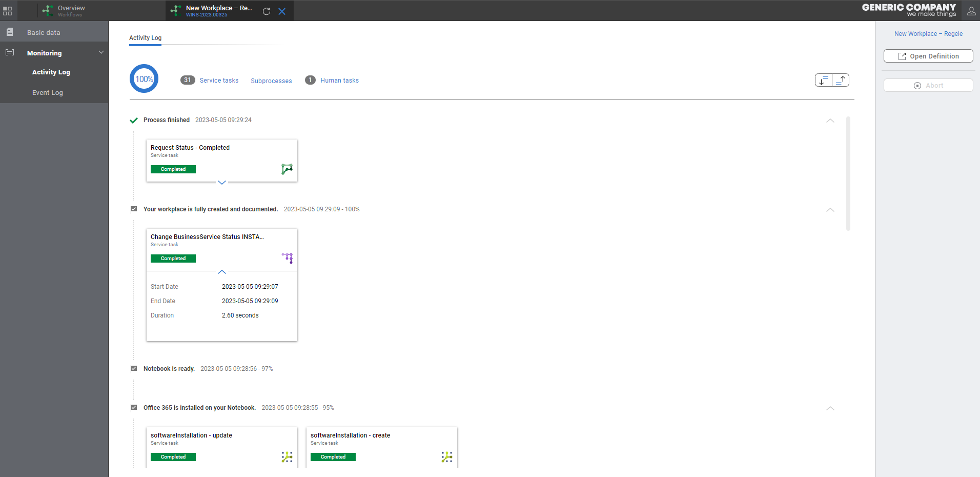
Task: Sort activity log ascending
Action: [x=841, y=80]
